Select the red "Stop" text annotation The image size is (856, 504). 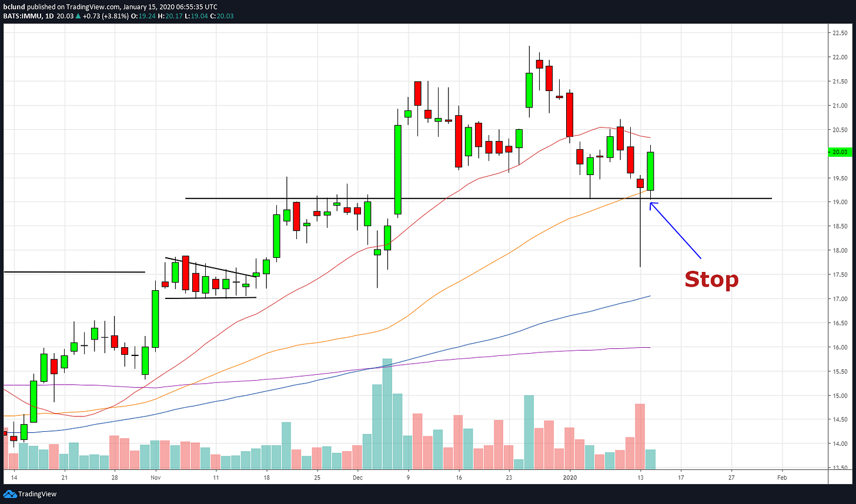point(711,280)
